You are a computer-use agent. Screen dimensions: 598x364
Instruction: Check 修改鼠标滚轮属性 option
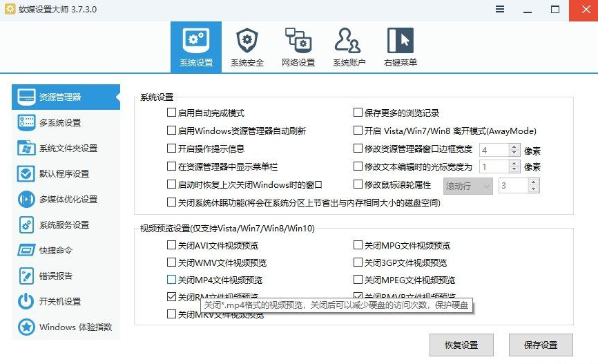pos(358,184)
